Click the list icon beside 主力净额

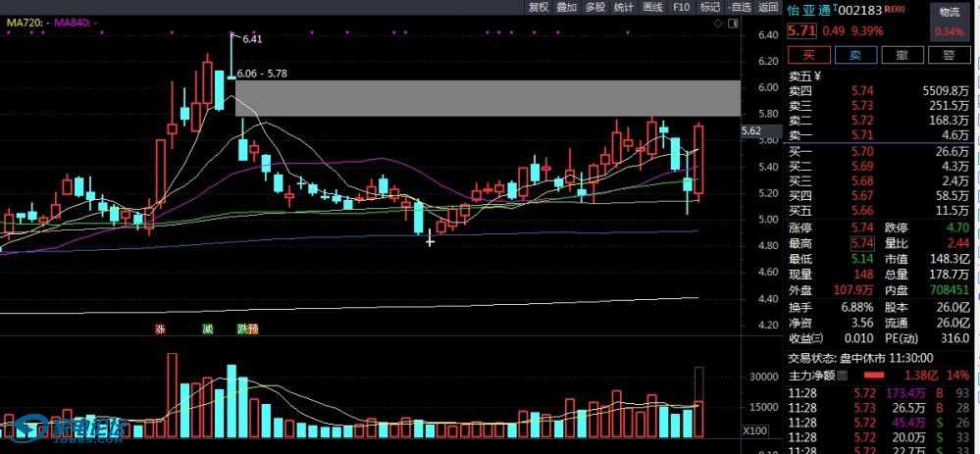coord(843,375)
